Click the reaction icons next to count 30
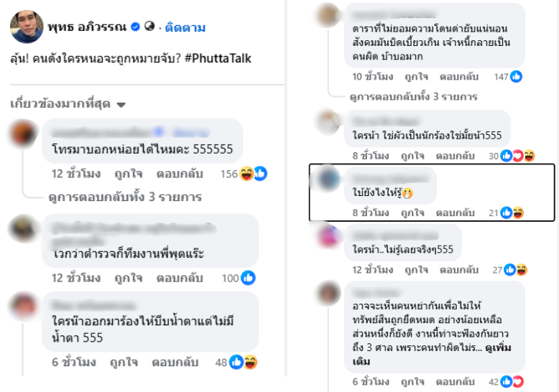This screenshot has height=392, width=559. (x=517, y=156)
